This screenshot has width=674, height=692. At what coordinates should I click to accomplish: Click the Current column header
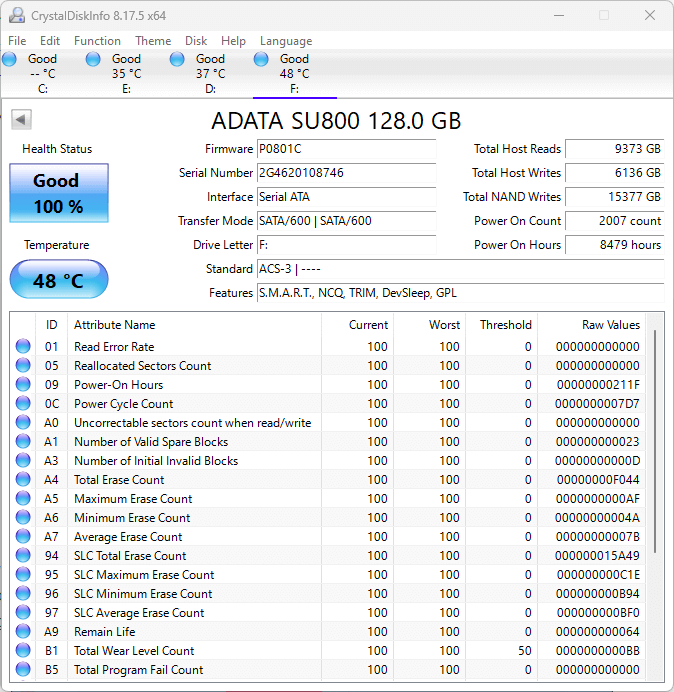(358, 325)
